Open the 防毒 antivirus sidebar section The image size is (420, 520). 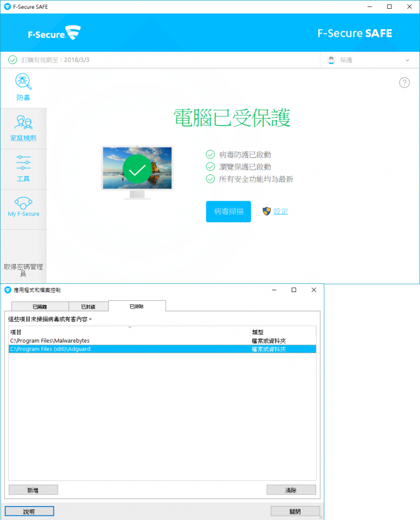point(23,87)
